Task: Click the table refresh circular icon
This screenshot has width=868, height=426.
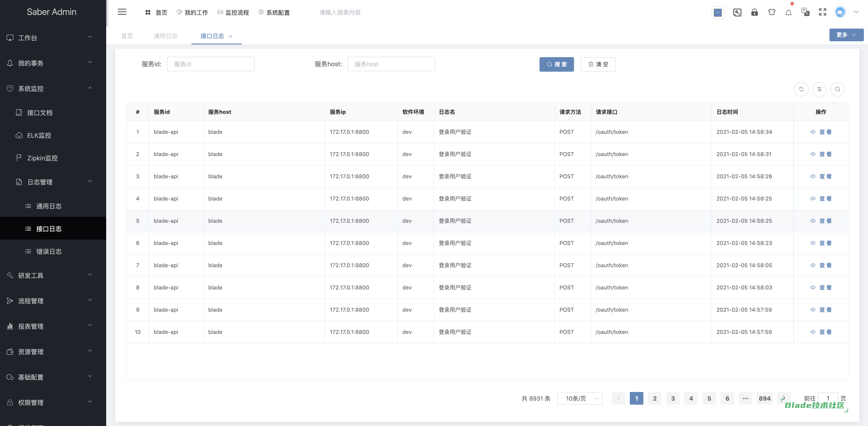Action: 801,89
